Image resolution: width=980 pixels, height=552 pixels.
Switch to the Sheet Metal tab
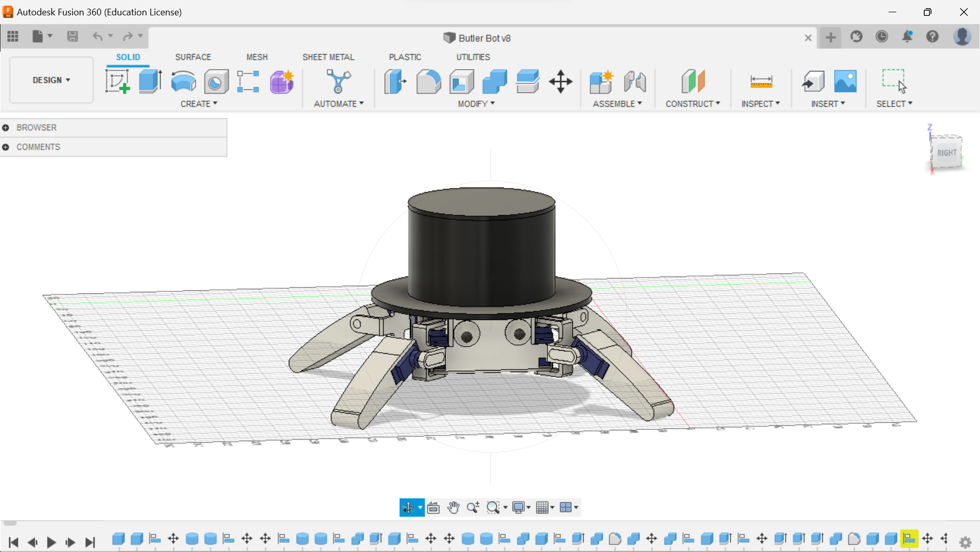pyautogui.click(x=329, y=57)
